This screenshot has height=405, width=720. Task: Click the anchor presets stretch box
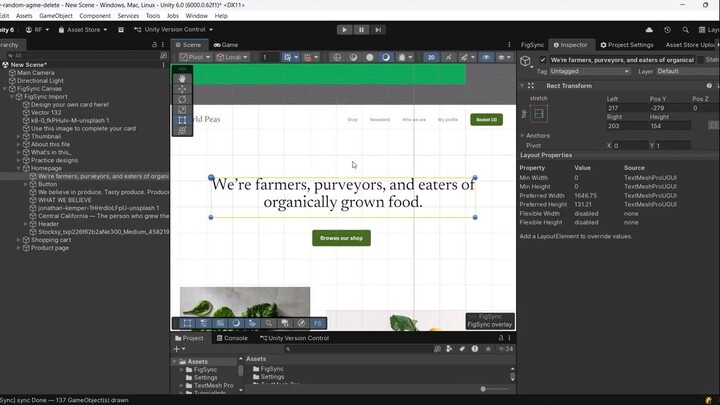tap(539, 114)
